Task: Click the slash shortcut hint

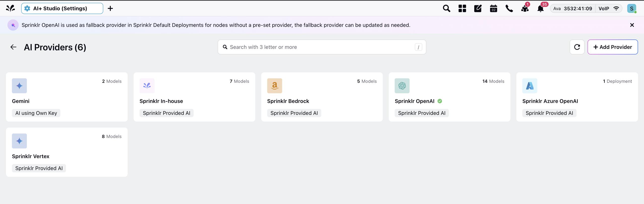Action: pyautogui.click(x=418, y=47)
